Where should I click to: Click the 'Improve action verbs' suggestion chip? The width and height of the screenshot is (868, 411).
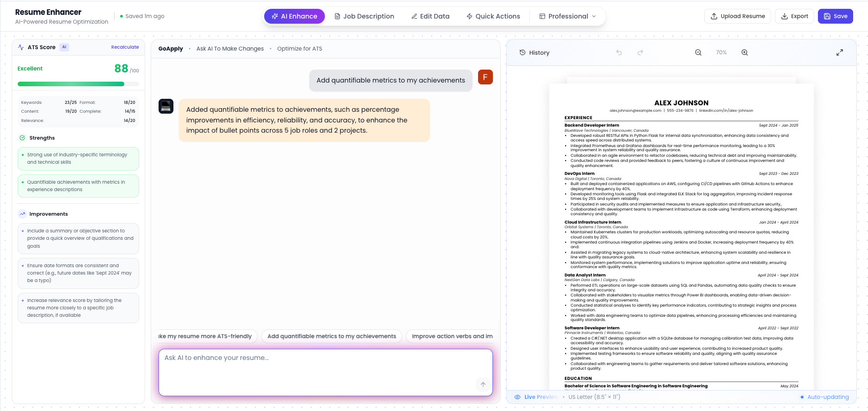(450, 336)
